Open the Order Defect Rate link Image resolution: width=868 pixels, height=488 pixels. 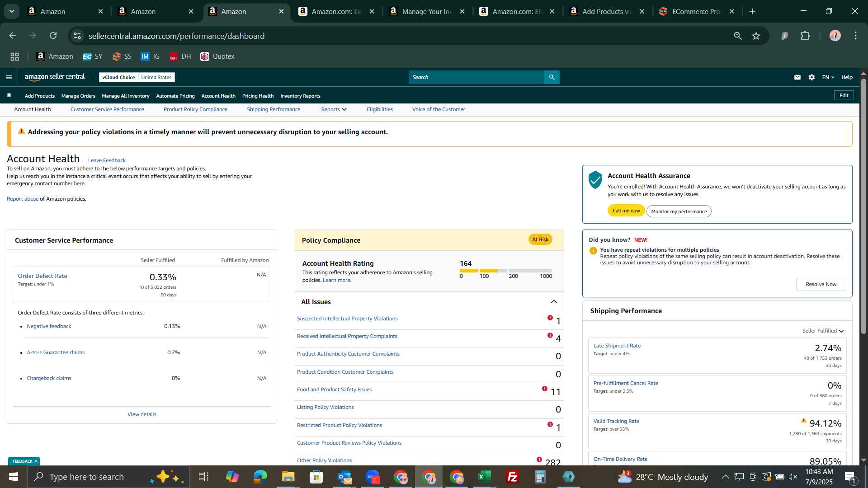coord(42,276)
